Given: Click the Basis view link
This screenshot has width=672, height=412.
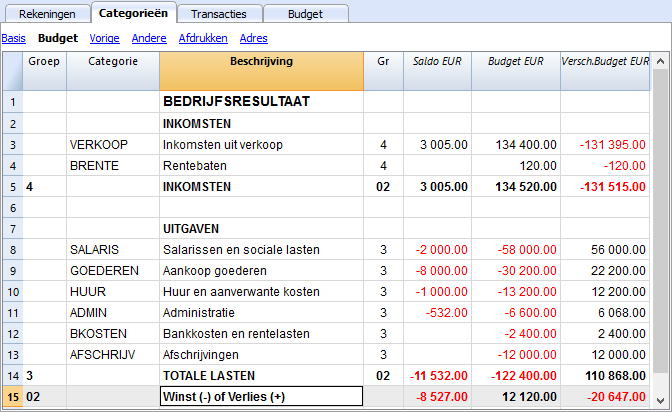Looking at the screenshot, I should (14, 38).
